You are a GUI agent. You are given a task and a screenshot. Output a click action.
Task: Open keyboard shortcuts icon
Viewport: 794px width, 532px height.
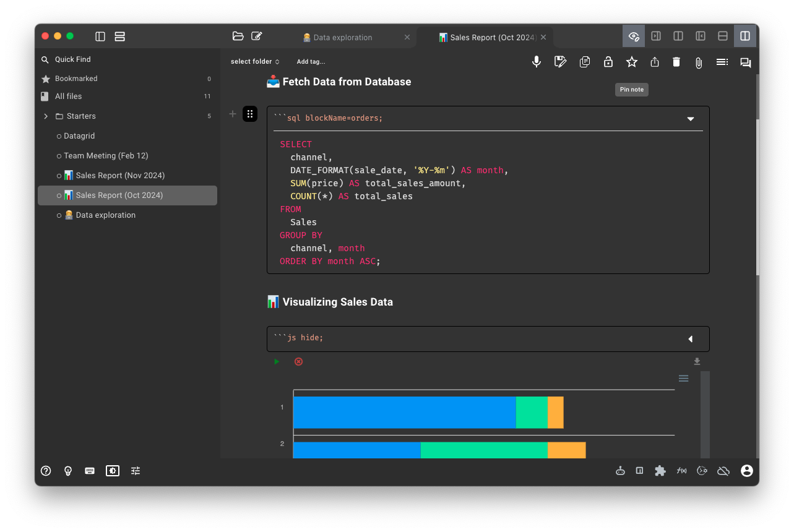(90, 471)
